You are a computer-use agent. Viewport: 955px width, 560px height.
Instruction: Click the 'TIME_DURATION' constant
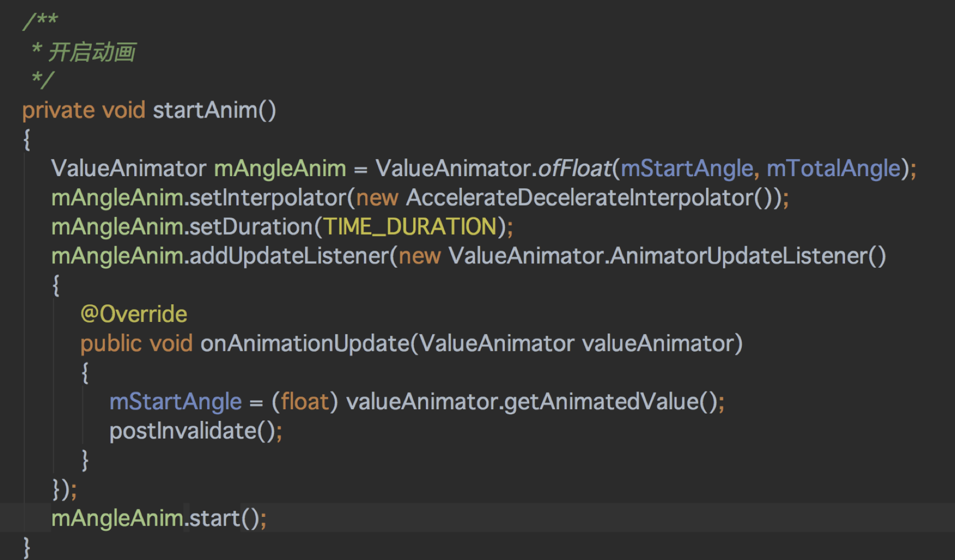click(x=409, y=226)
